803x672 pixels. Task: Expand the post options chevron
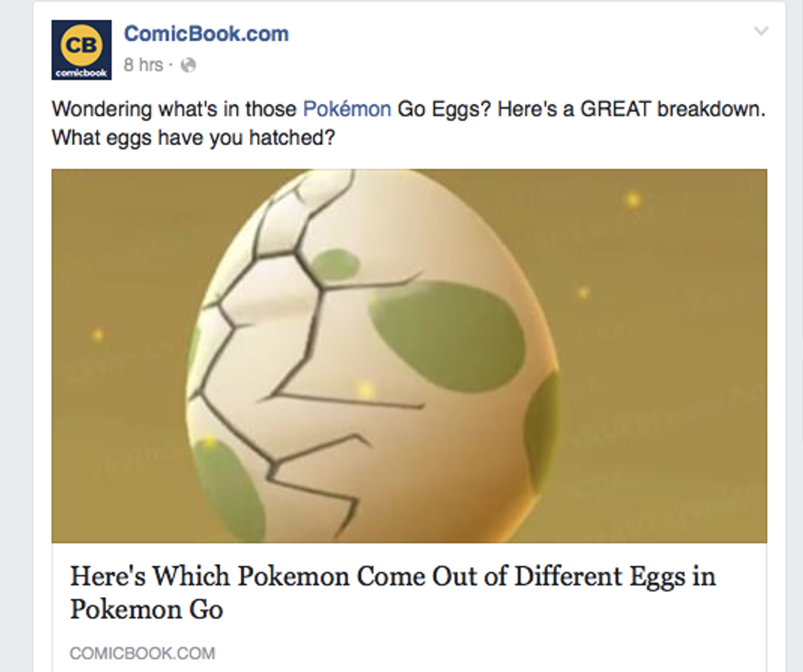761,32
